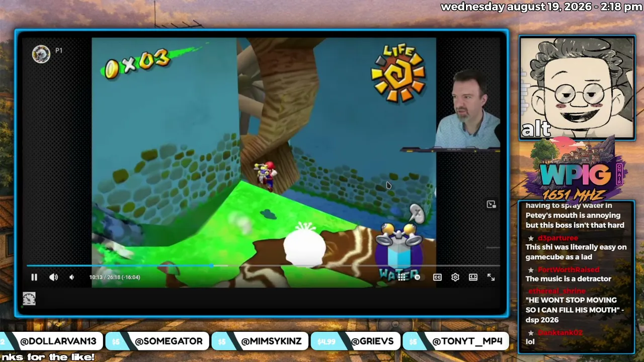Click the small volume speaker icon

71,277
